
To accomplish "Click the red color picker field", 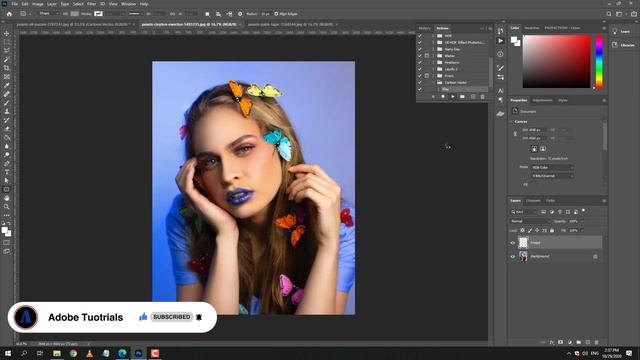I will pos(556,61).
